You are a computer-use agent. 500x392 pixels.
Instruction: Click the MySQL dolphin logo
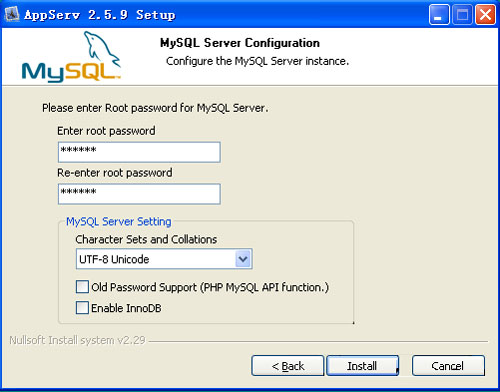pos(71,56)
